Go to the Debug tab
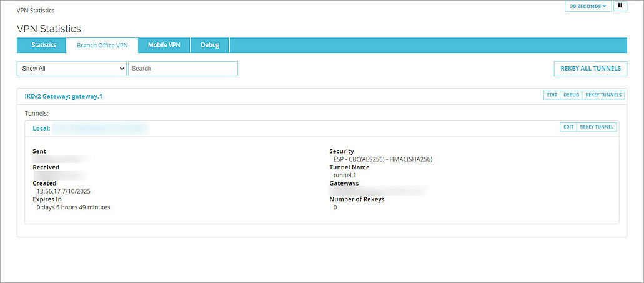The width and height of the screenshot is (644, 283). click(x=210, y=45)
